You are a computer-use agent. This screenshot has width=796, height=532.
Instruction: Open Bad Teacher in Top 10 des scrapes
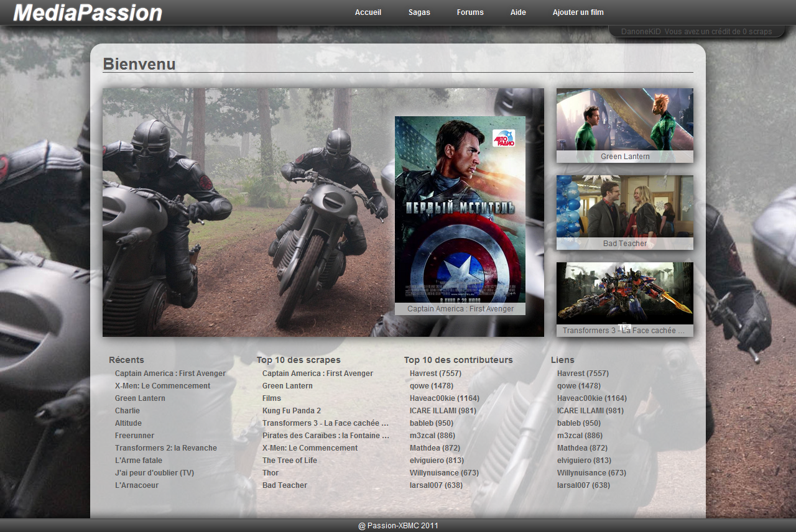click(285, 485)
